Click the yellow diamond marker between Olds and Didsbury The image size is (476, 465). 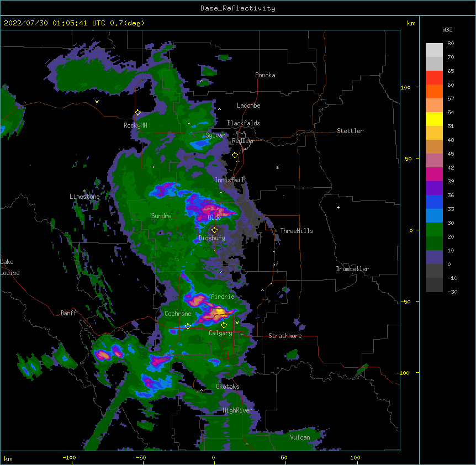click(x=214, y=230)
